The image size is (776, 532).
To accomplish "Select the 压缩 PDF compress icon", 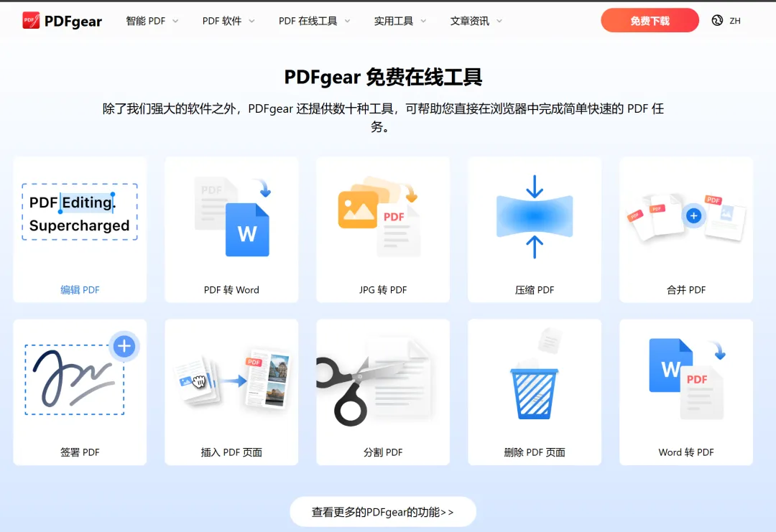I will coord(535,217).
